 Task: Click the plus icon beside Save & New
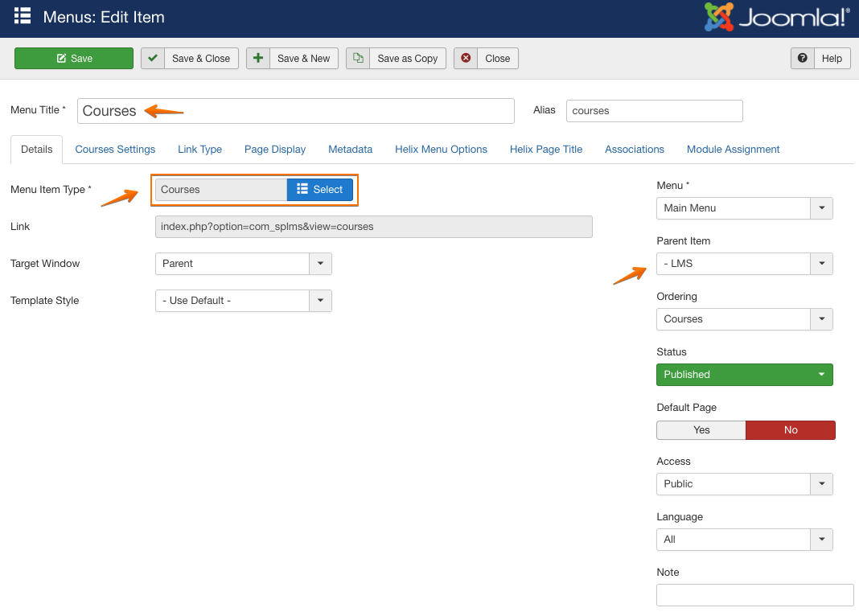pos(258,58)
